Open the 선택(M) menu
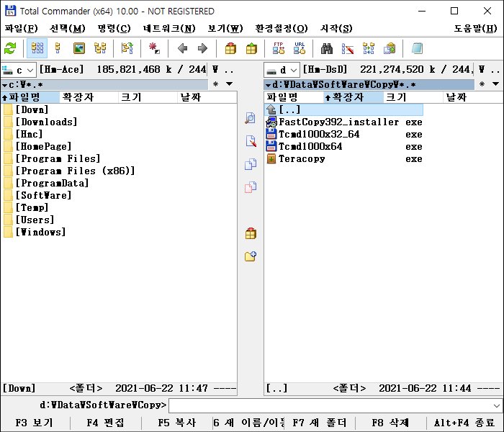Screen dimensions: 504x432 point(67,28)
